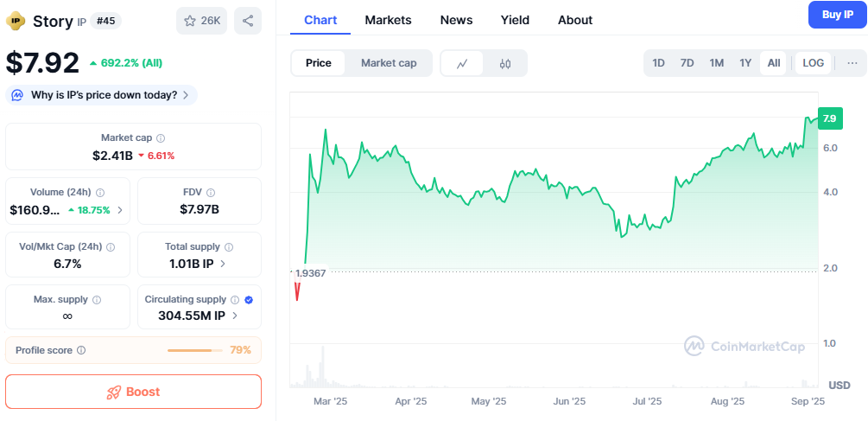This screenshot has height=421, width=868.
Task: Open 'Why is IP's price down today?'
Action: [102, 95]
